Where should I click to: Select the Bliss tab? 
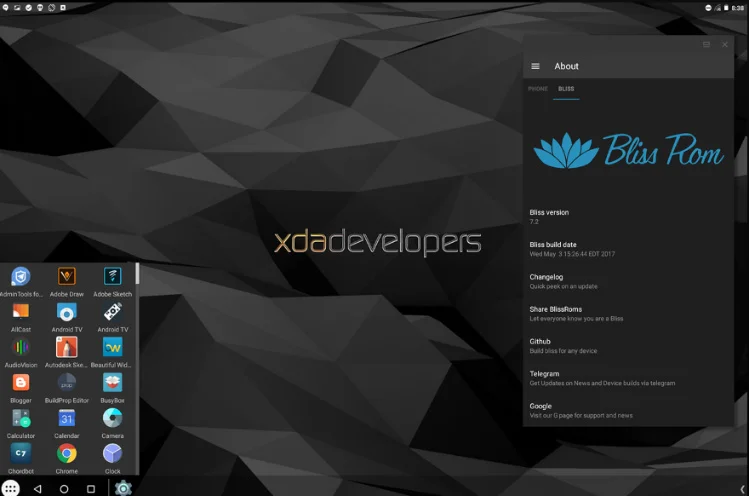pos(566,89)
